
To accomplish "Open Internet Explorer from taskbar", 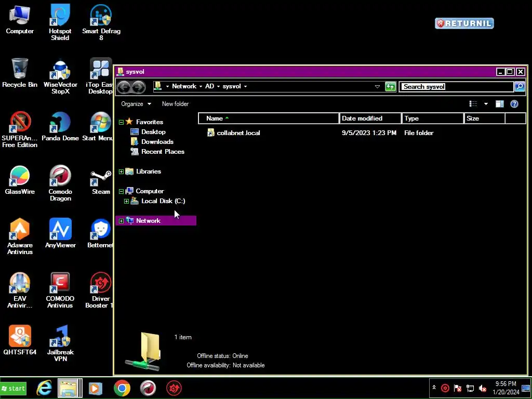I will pyautogui.click(x=44, y=388).
